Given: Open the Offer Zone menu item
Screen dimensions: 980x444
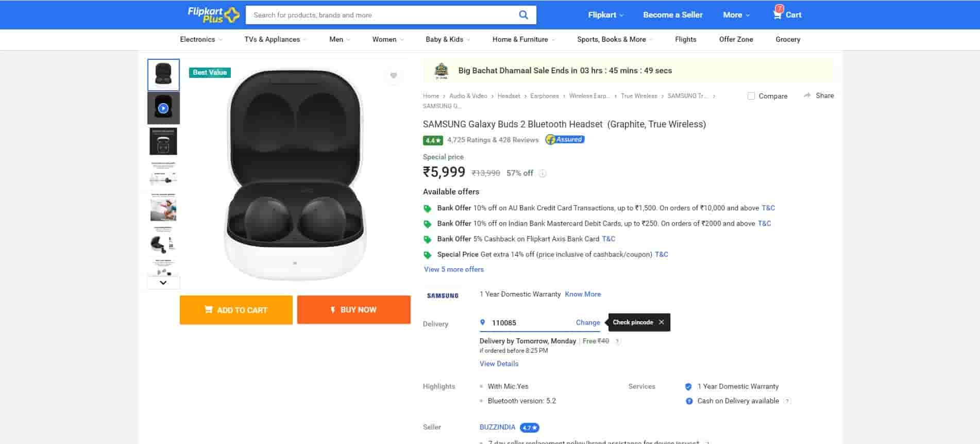Looking at the screenshot, I should 736,39.
